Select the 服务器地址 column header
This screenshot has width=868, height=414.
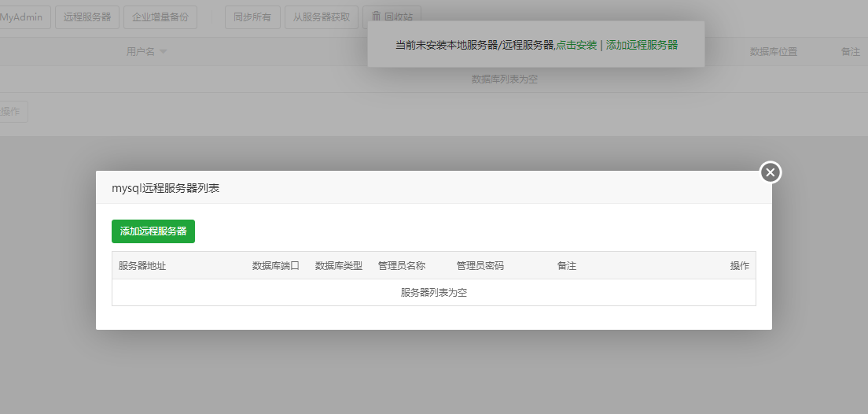coord(142,265)
